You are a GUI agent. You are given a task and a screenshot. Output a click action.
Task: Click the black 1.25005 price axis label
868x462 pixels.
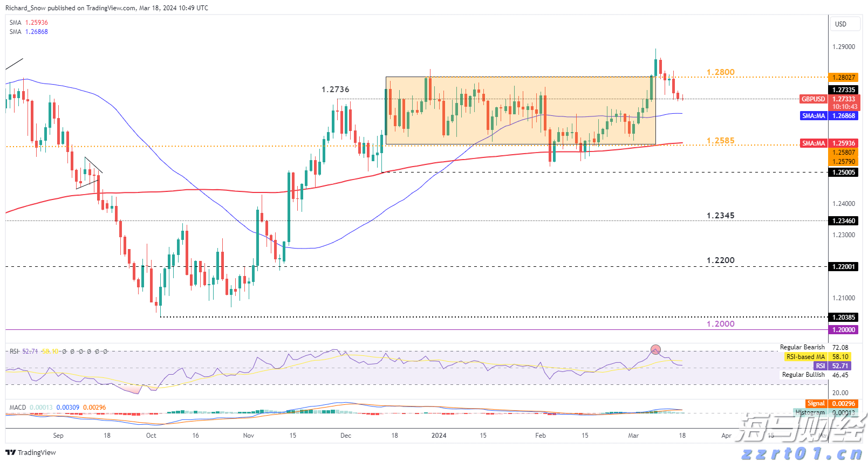(x=844, y=173)
